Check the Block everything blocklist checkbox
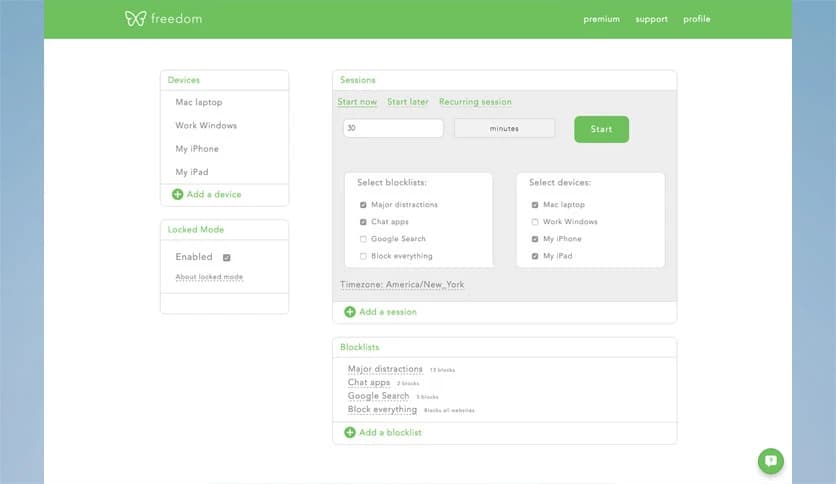 (x=363, y=256)
